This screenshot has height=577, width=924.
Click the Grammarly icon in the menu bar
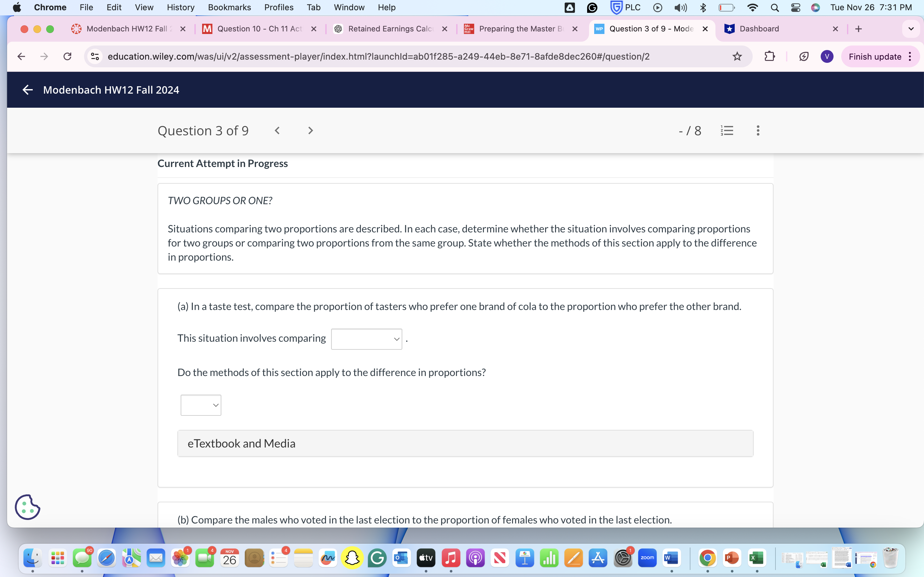592,7
